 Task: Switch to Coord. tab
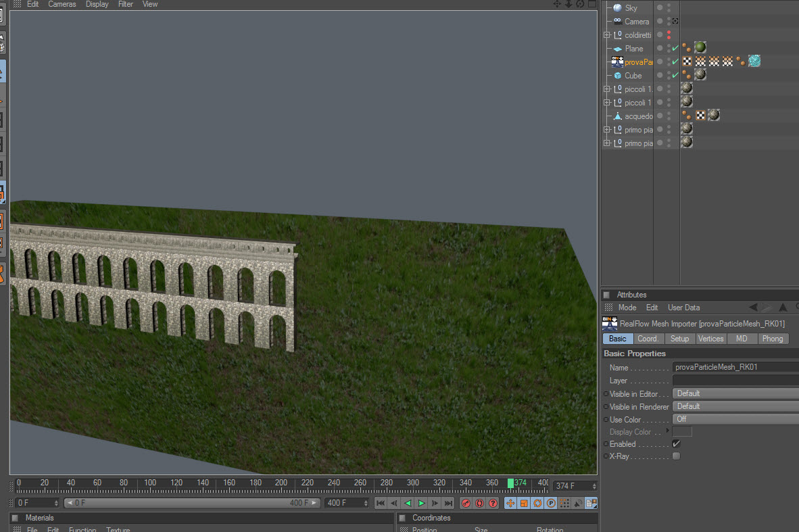coord(649,339)
